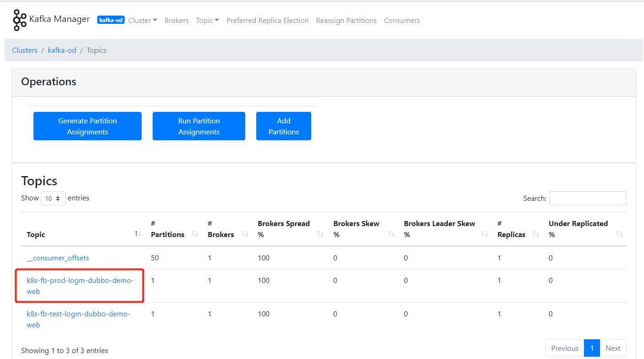Open the Consumers menu item

tap(402, 21)
